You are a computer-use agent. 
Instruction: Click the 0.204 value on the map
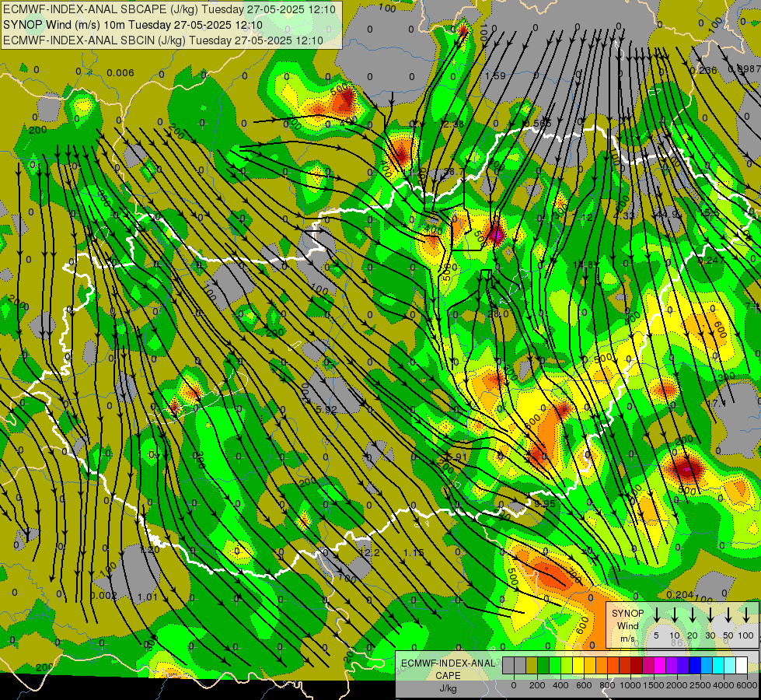point(679,594)
